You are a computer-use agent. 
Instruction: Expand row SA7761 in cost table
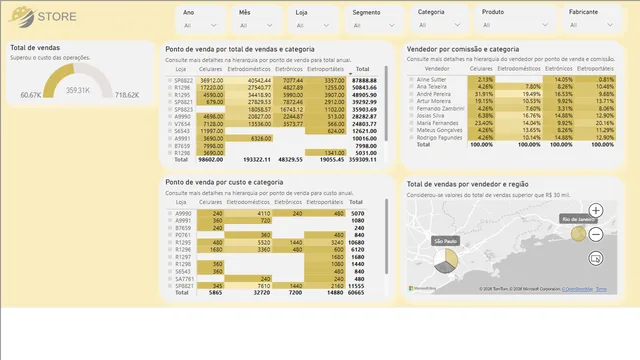coord(170,279)
